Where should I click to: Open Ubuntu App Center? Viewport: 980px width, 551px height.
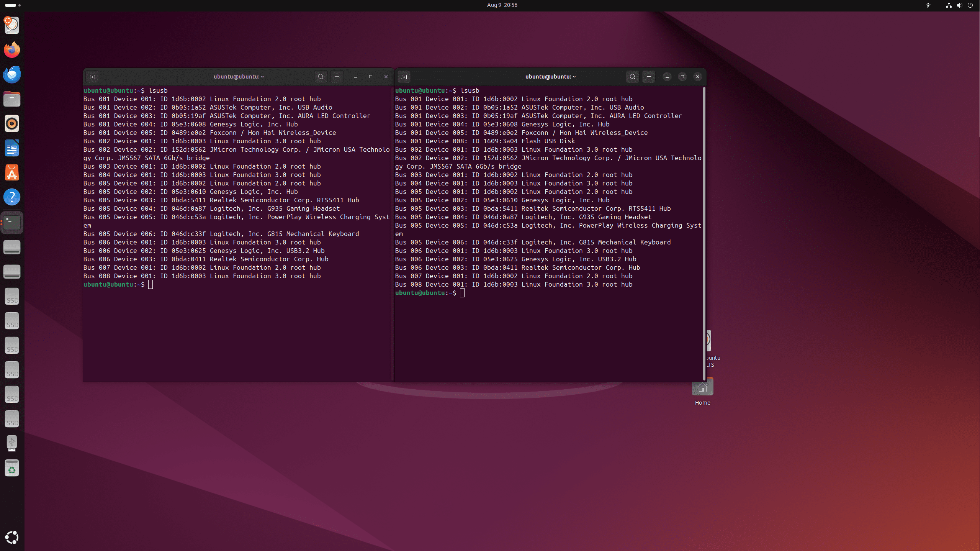coord(12,173)
